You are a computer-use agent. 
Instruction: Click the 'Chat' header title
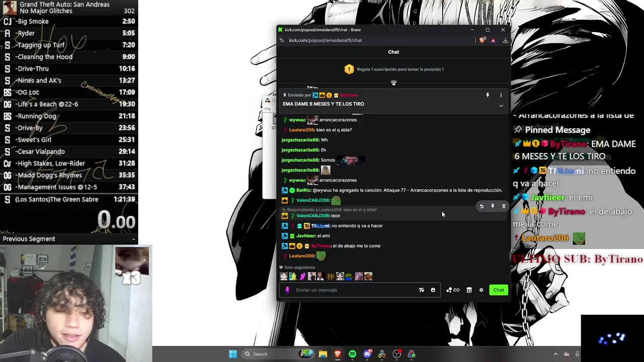point(393,52)
